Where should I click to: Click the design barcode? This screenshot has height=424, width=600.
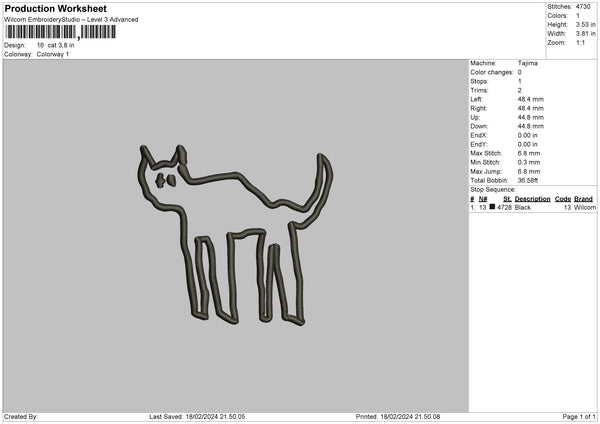(60, 32)
